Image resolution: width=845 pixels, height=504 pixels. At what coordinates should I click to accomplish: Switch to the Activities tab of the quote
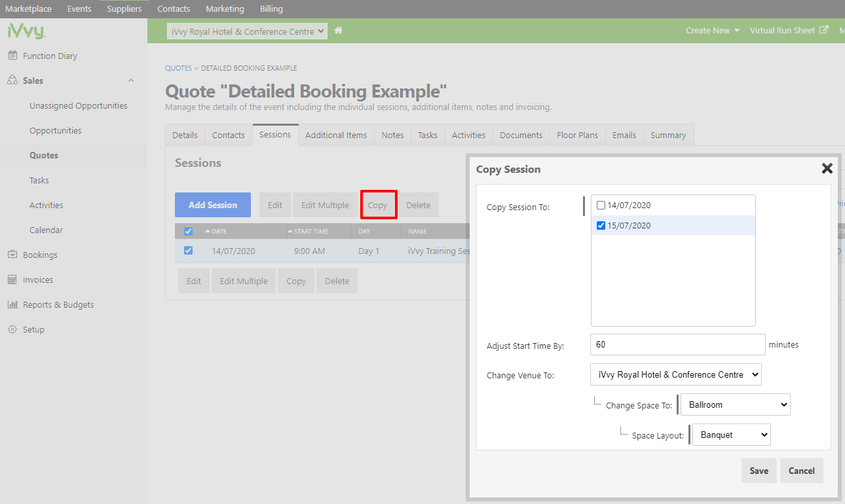[x=469, y=135]
